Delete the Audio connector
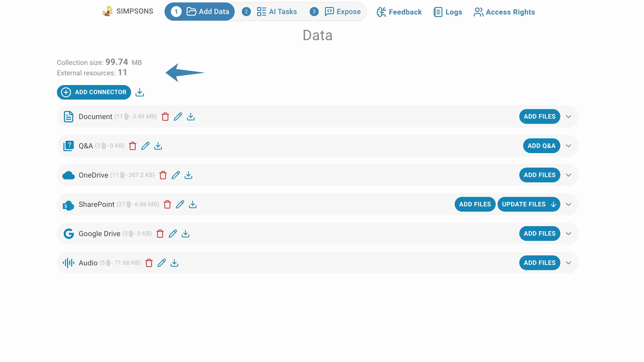Screen dimensions: 644x362 pyautogui.click(x=149, y=263)
